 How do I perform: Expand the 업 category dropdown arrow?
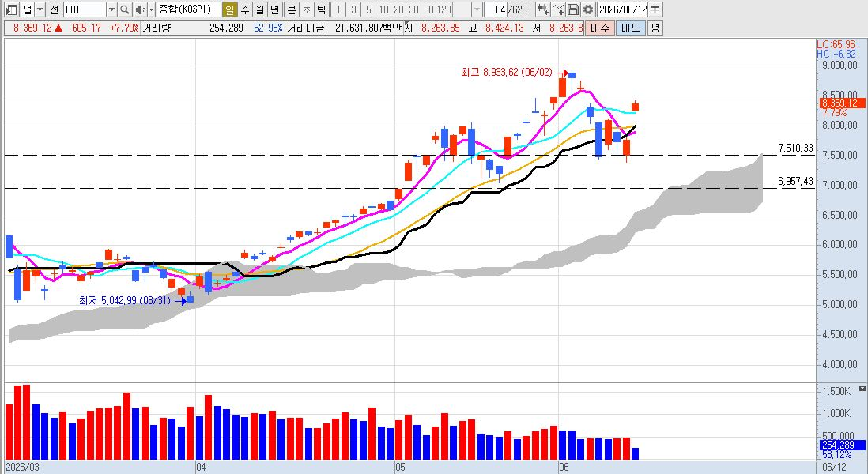coord(40,9)
